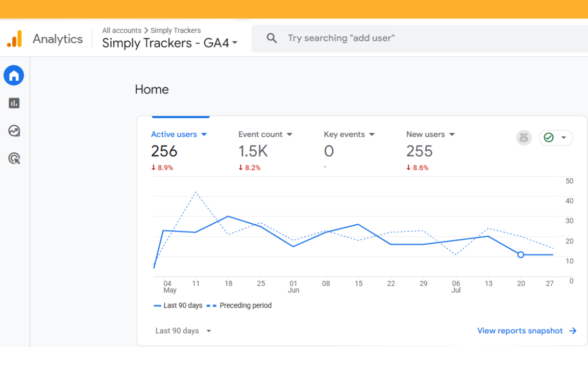Click the 8.2% decrease under Event count
Screen dimensions: 588x376
249,167
